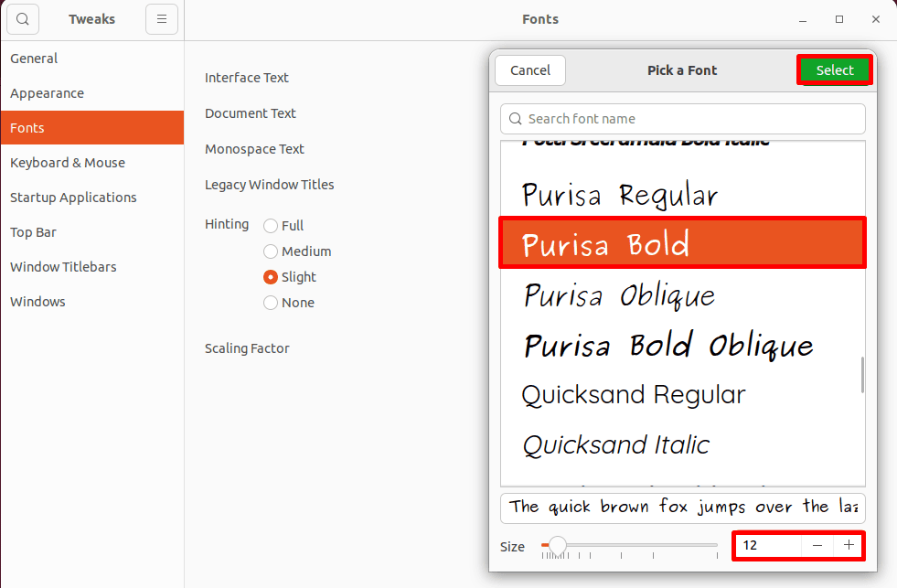Open the Startup Applications section
This screenshot has height=588, width=897.
[x=72, y=197]
